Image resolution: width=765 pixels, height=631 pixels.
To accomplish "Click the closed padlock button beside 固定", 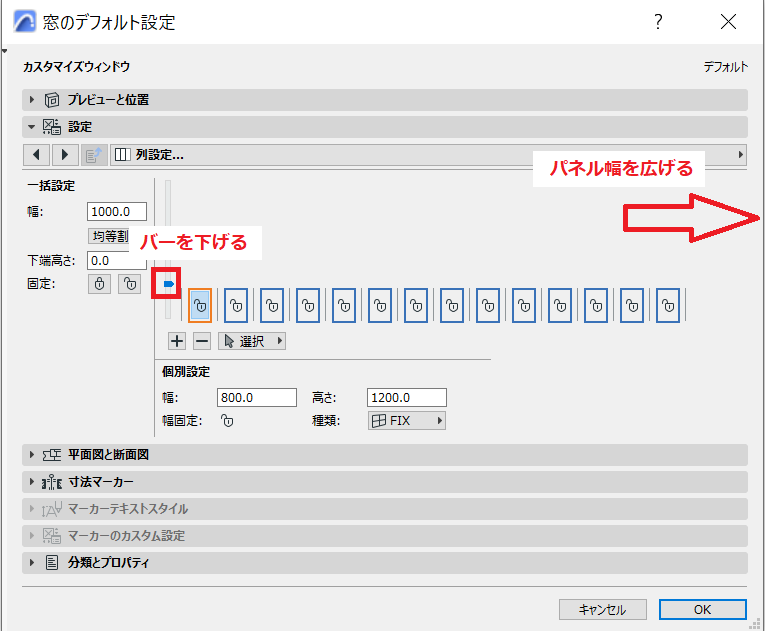I will click(x=100, y=284).
